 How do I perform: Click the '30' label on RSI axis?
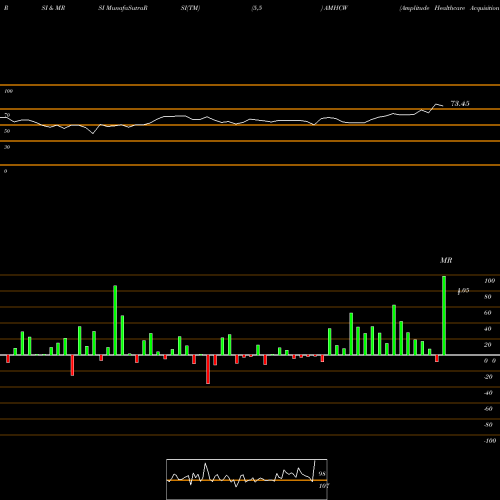[7, 147]
